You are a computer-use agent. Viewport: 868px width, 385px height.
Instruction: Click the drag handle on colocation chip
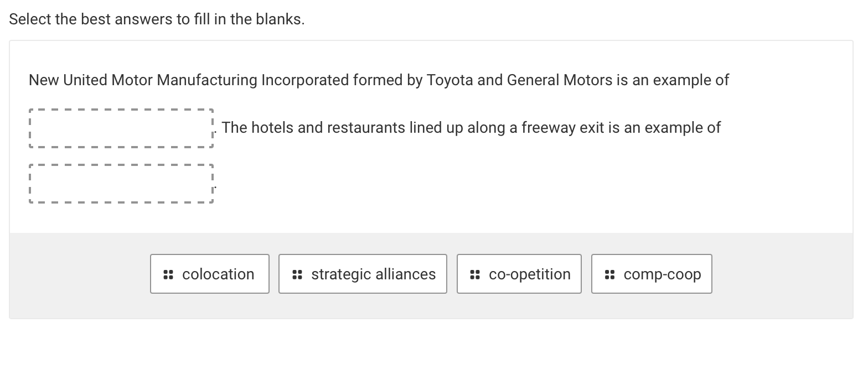point(168,273)
